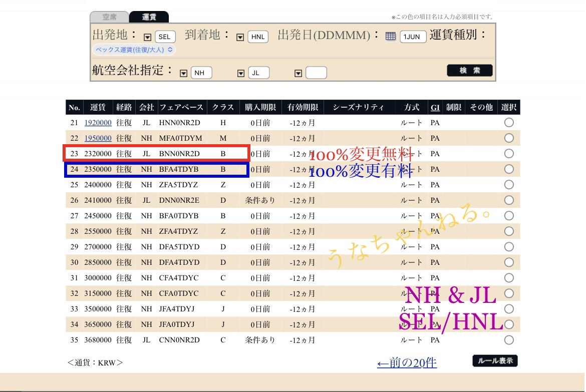The height and width of the screenshot is (392, 586).
Task: Switch to the 空席 tab
Action: click(110, 17)
